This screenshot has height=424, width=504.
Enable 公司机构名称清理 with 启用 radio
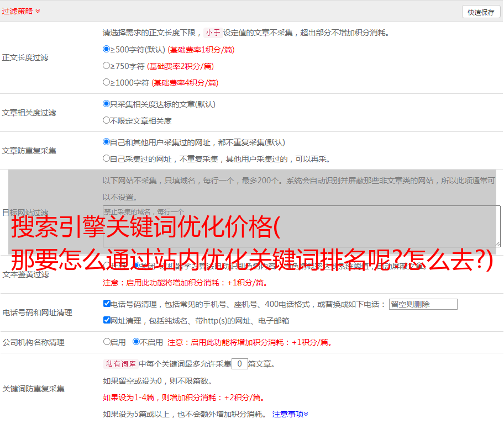tap(107, 342)
